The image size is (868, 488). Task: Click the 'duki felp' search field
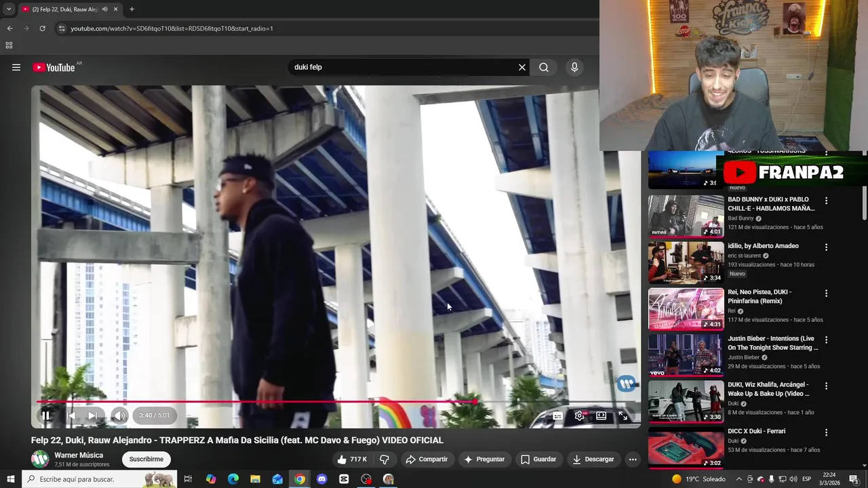[x=403, y=67]
